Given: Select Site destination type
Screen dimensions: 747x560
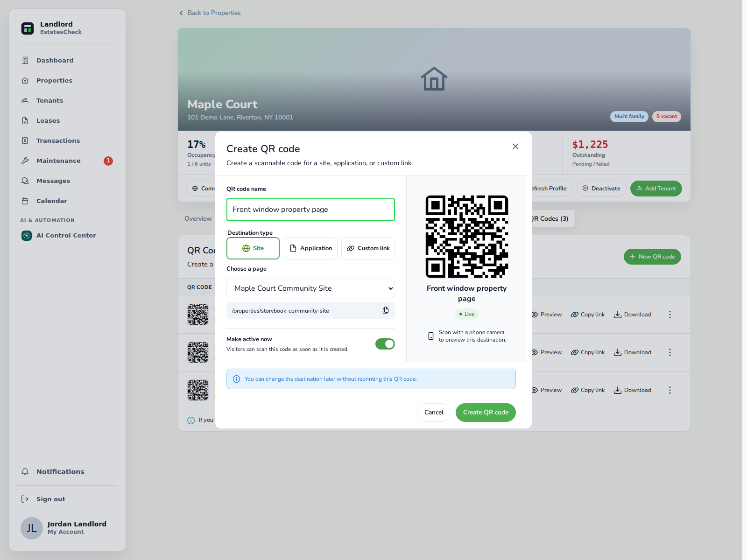Looking at the screenshot, I should 253,248.
